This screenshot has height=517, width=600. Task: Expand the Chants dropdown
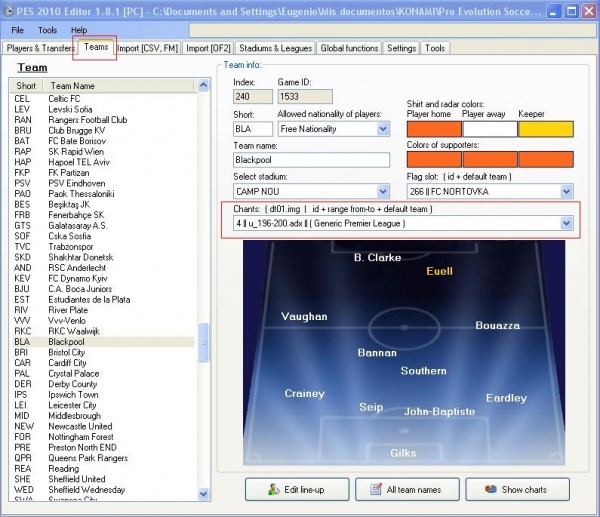point(566,223)
